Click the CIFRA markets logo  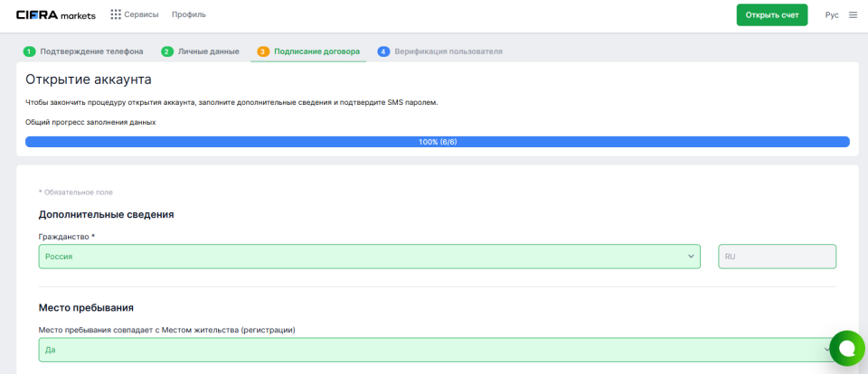55,14
